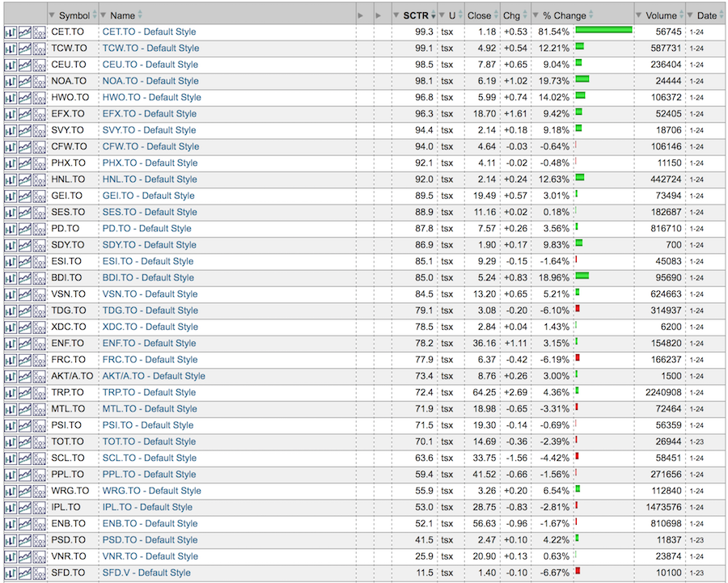Click the 1-23 date cell for TOT.TO

click(x=697, y=441)
